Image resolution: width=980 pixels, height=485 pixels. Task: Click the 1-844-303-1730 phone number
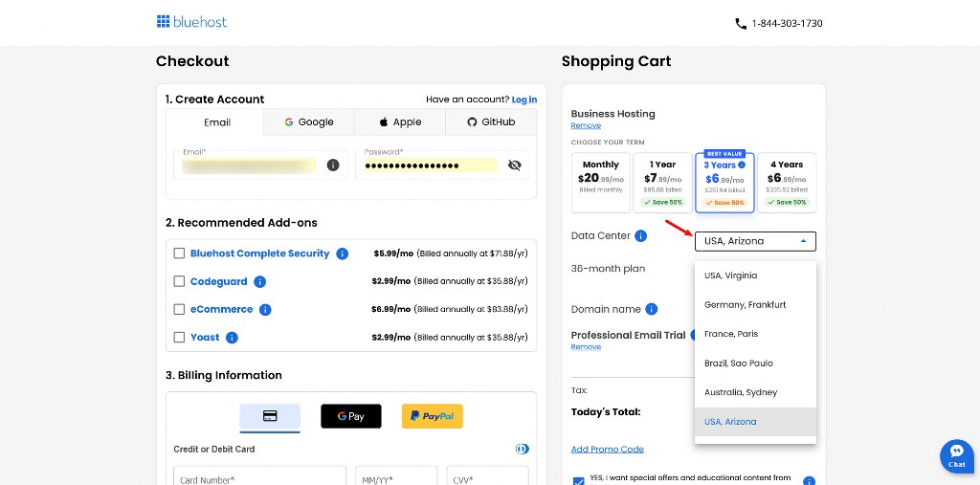pyautogui.click(x=787, y=24)
